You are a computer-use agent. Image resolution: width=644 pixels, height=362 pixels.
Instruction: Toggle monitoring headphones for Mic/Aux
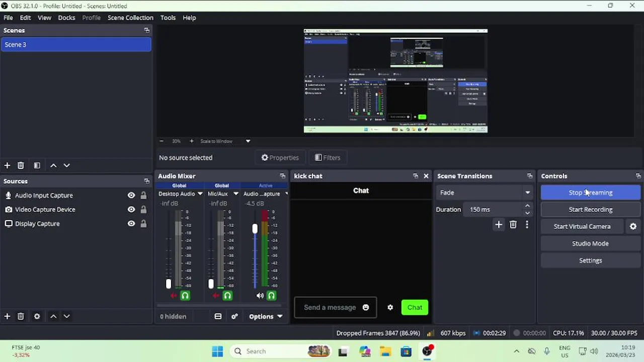click(227, 296)
